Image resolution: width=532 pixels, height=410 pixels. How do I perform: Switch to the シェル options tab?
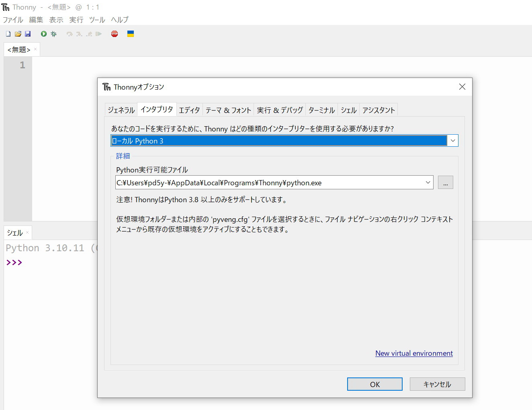[x=348, y=110]
